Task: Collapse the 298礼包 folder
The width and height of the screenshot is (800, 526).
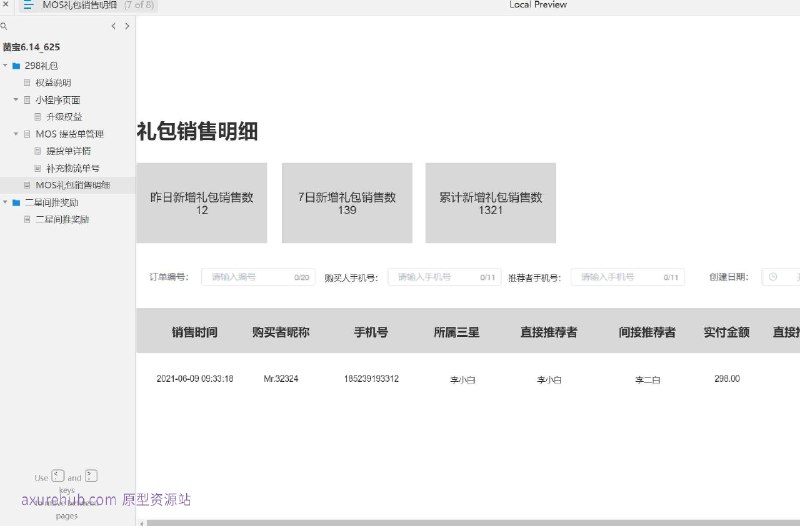Action: point(5,65)
